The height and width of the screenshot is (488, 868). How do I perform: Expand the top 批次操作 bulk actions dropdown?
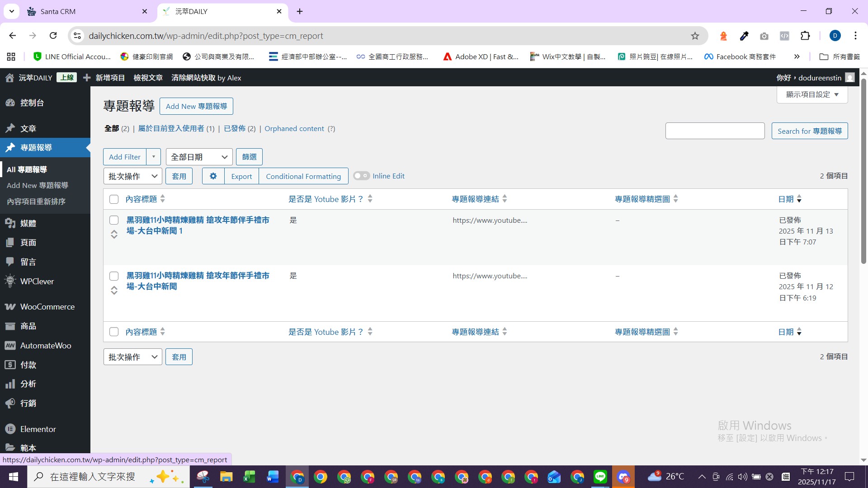(x=132, y=176)
